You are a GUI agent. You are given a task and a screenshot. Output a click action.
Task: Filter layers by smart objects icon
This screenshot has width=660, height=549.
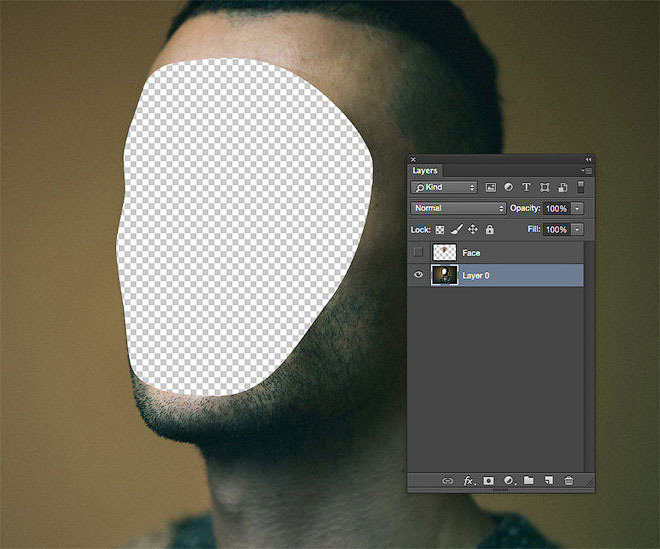pyautogui.click(x=563, y=187)
